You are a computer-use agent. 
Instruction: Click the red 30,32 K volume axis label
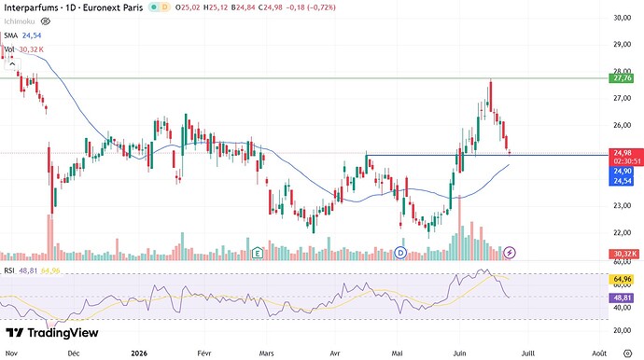click(x=623, y=254)
